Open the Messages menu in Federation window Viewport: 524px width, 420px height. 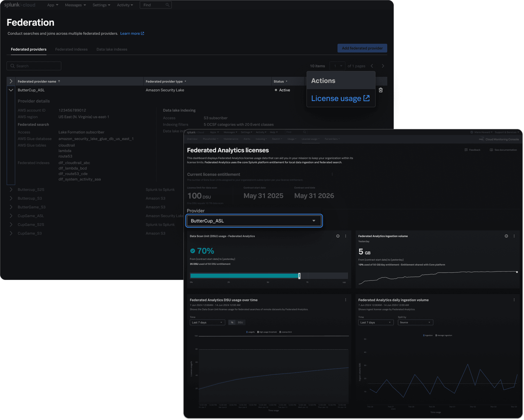(75, 5)
